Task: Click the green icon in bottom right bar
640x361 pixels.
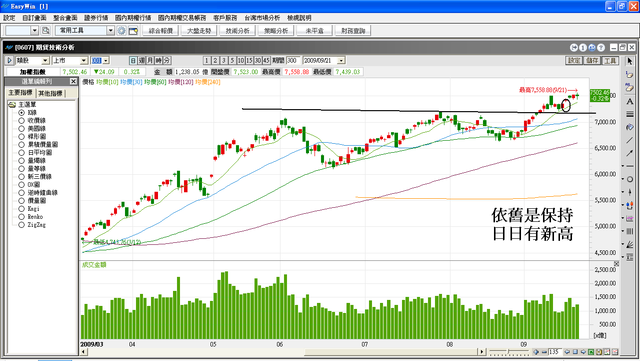Action: [591, 352]
